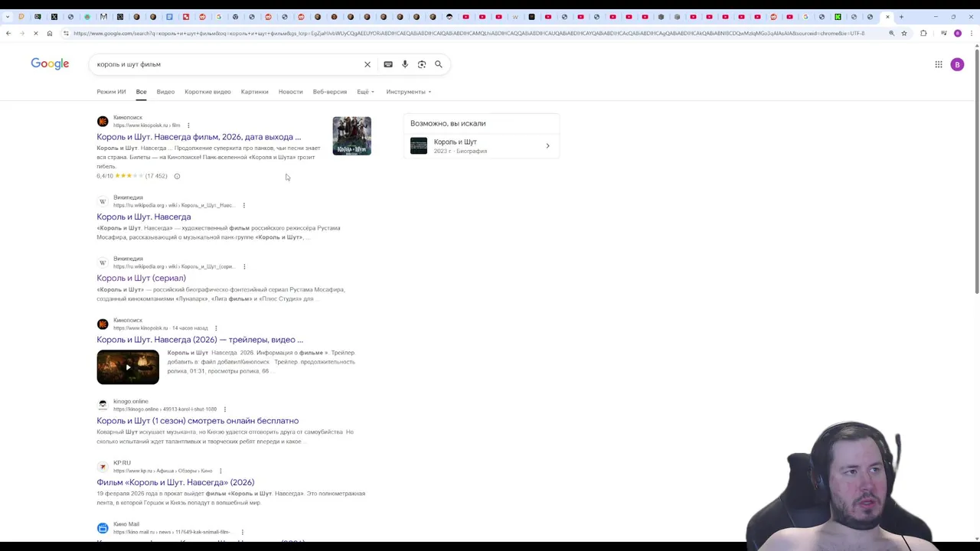Open the media control button in toolbar
The image size is (980, 551).
(944, 33)
